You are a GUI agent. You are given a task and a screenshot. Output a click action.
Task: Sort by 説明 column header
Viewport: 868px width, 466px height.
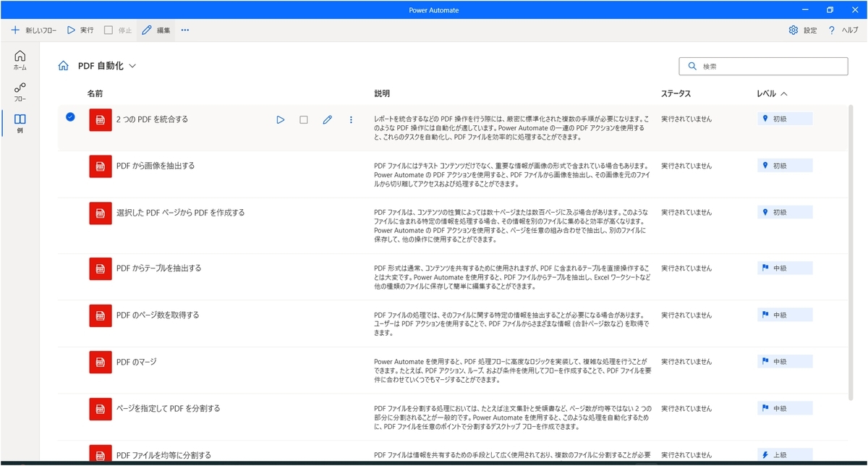[x=382, y=94]
